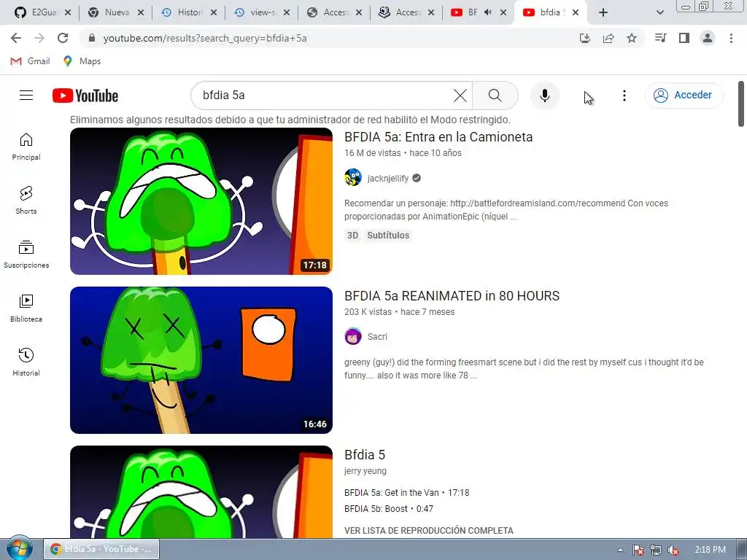Open Biblioteca in the sidebar
Viewport: 747px width, 560px height.
[26, 308]
